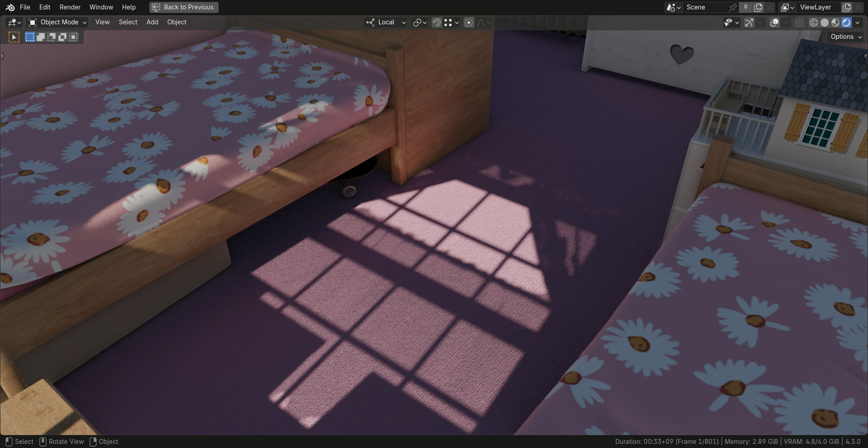Open the transform pivot point dropdown
The height and width of the screenshot is (448, 868).
click(x=420, y=22)
